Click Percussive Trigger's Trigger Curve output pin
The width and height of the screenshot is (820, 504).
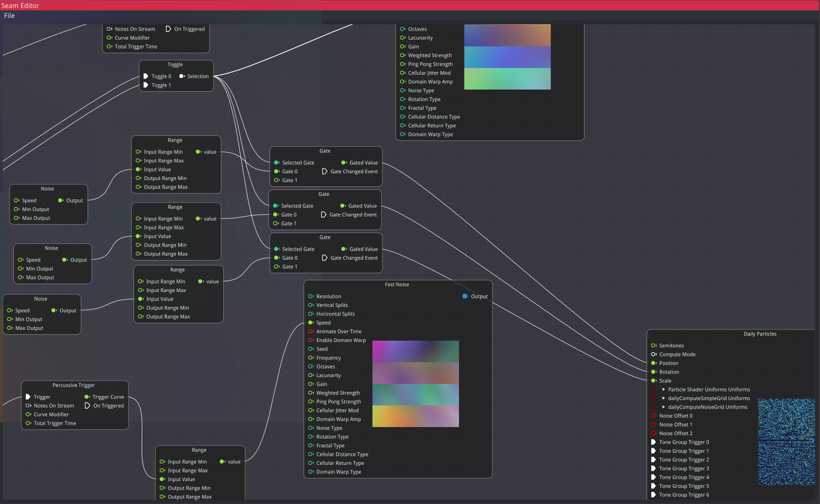(x=87, y=397)
